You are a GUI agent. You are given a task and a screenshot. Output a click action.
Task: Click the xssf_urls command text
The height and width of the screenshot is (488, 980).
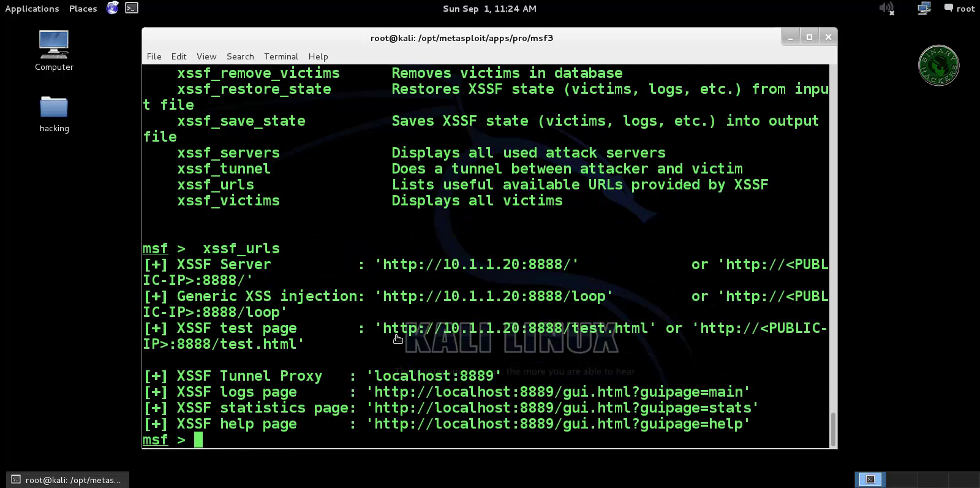[x=241, y=249]
